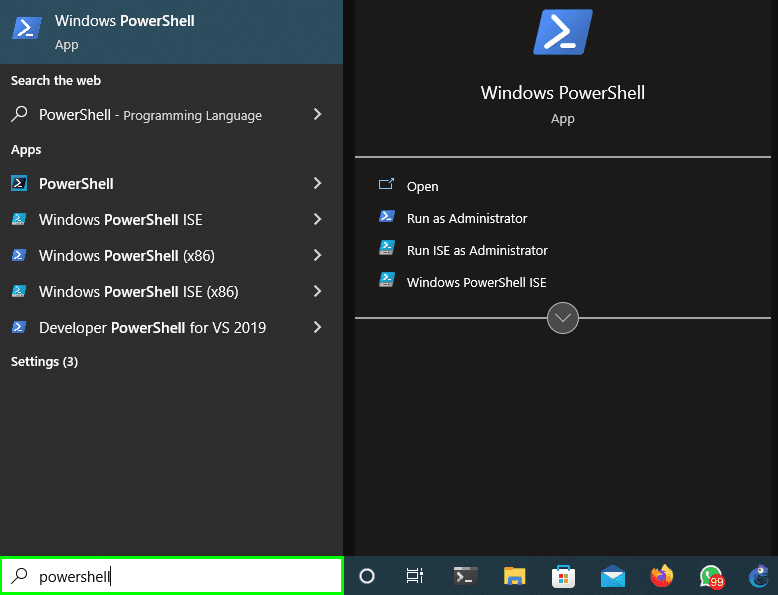Expand the PowerShell app row arrow
Viewport: 778px width, 595px height.
pos(318,183)
